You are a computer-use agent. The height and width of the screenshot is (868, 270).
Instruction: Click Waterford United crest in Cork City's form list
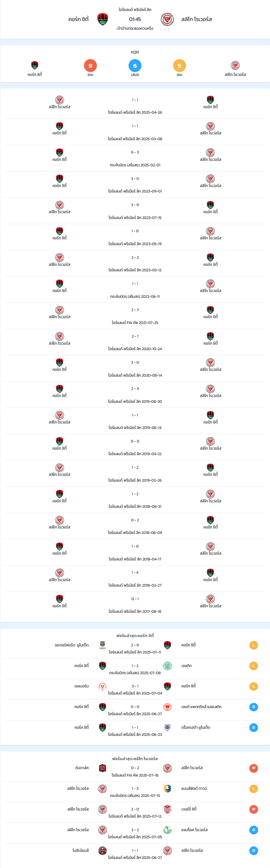click(102, 645)
